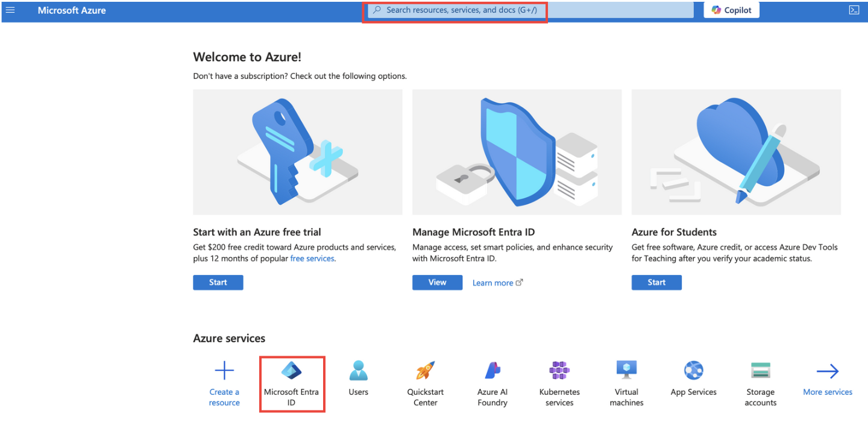
Task: Open Microsoft Entra ID service icon
Action: 292,370
